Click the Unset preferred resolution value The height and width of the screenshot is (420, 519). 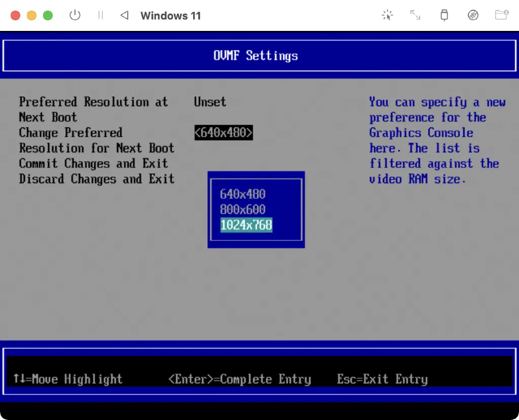[x=210, y=102]
